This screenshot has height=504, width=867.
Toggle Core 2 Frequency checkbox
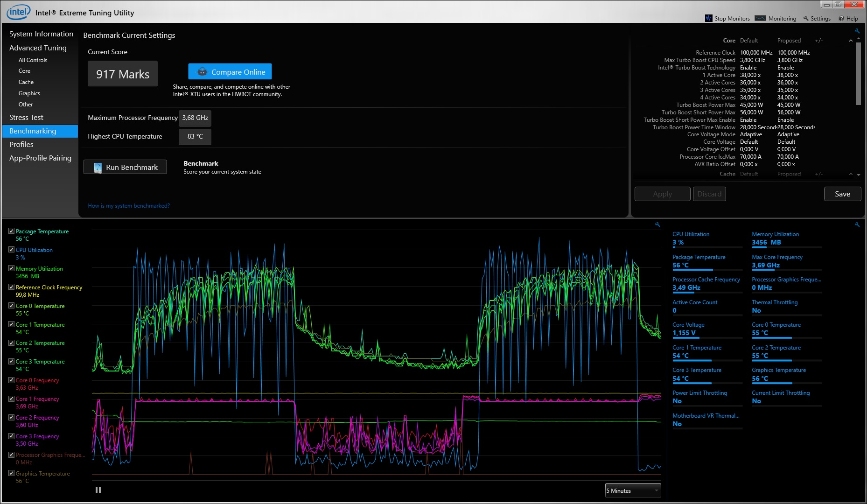[11, 417]
